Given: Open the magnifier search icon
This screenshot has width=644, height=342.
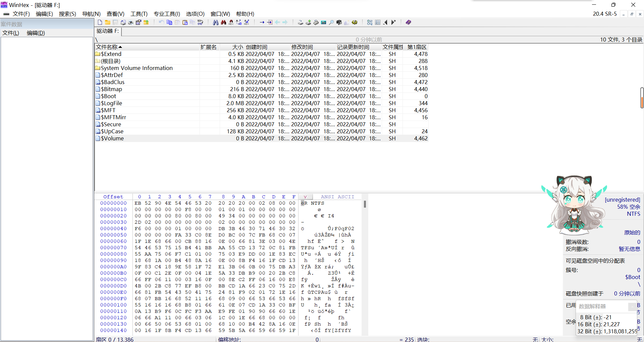Looking at the screenshot, I should coord(331,22).
